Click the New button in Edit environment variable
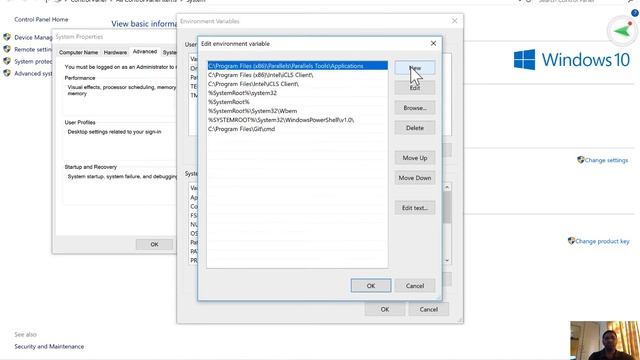Viewport: 640px width, 360px height. [415, 68]
